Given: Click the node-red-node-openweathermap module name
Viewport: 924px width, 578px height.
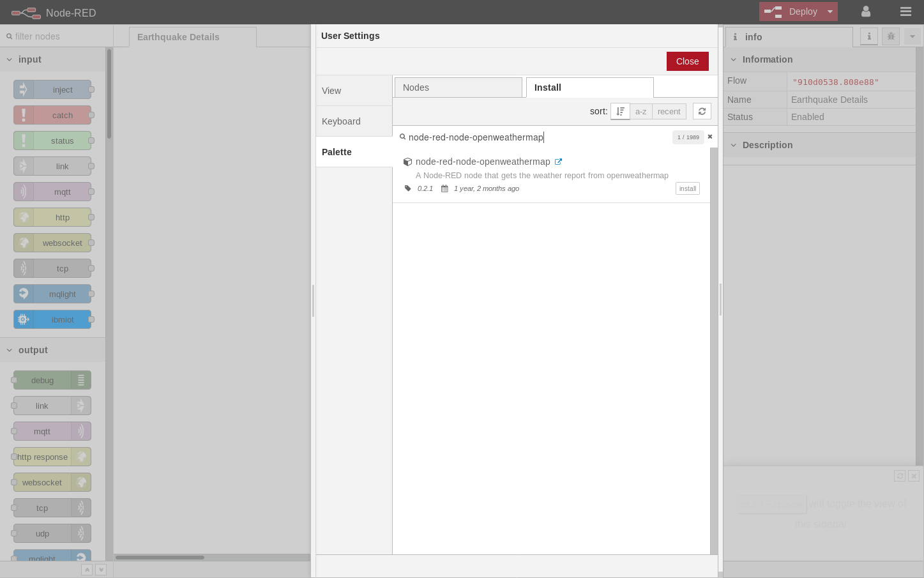Looking at the screenshot, I should click(x=483, y=162).
